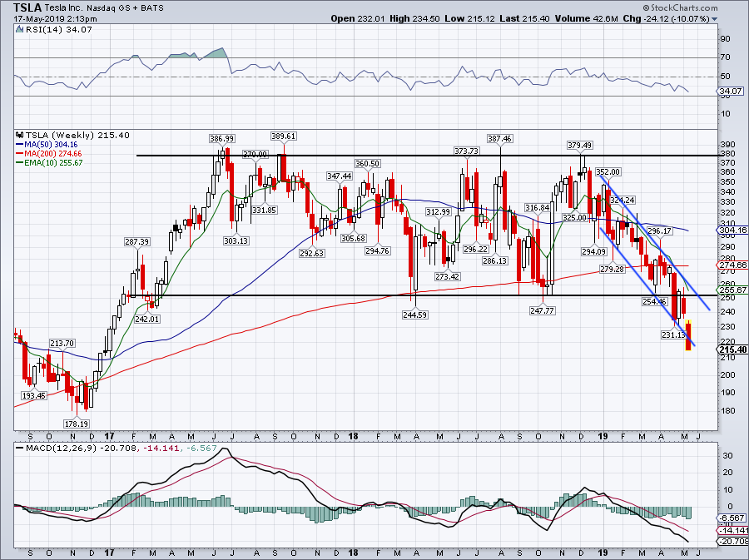This screenshot has width=749, height=560.
Task: Click the 373.73 price label
Action: coord(466,151)
